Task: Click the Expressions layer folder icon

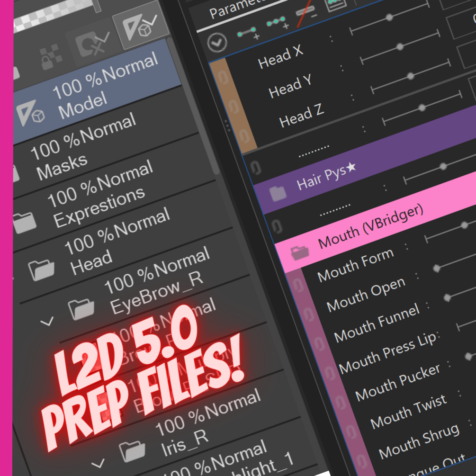Action: pos(24,223)
